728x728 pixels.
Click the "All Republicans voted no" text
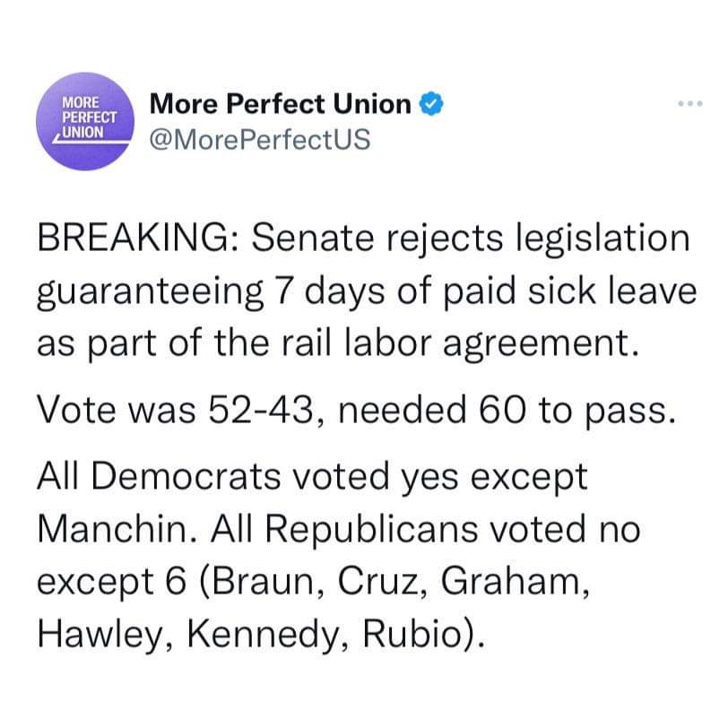click(x=426, y=530)
